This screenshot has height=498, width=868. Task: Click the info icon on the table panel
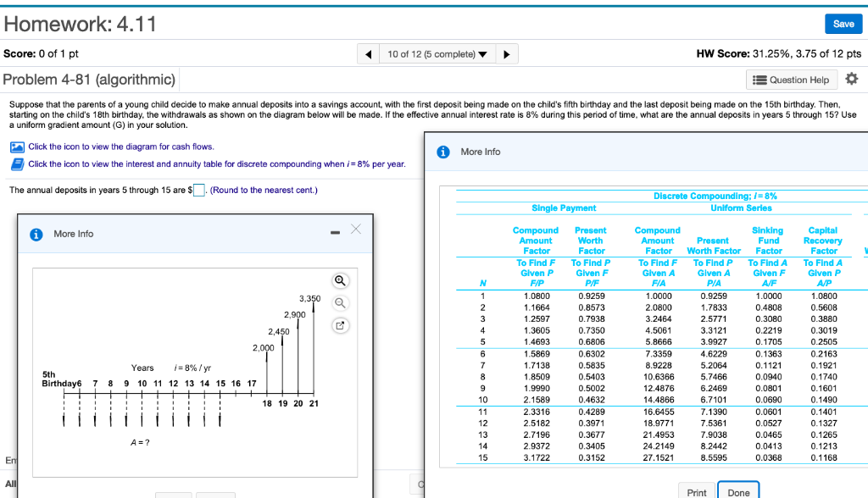coord(441,151)
